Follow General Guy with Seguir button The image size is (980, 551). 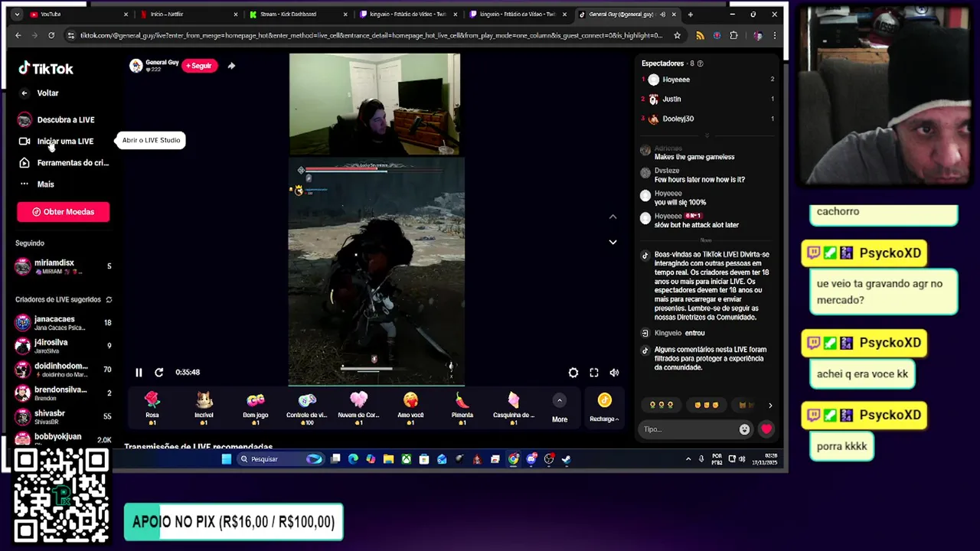(x=199, y=66)
